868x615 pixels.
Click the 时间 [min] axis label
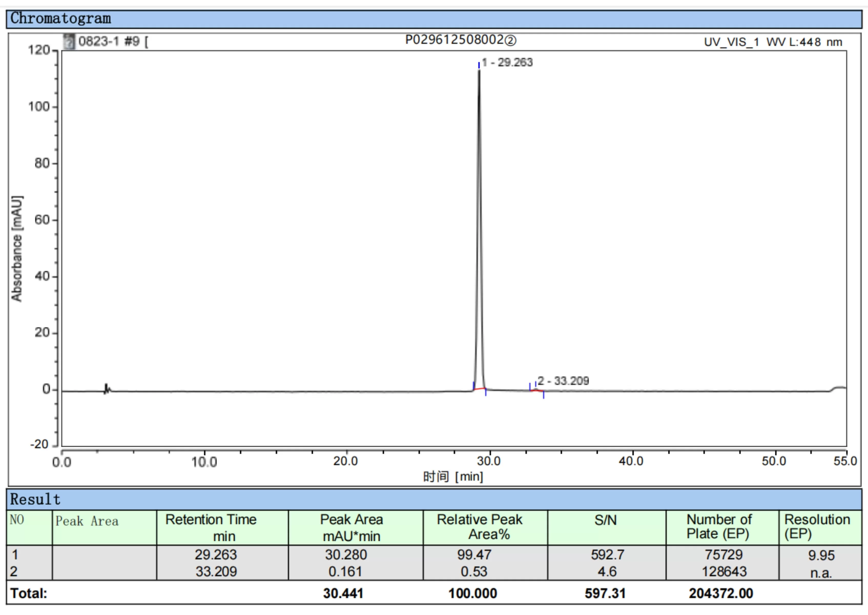point(453,476)
